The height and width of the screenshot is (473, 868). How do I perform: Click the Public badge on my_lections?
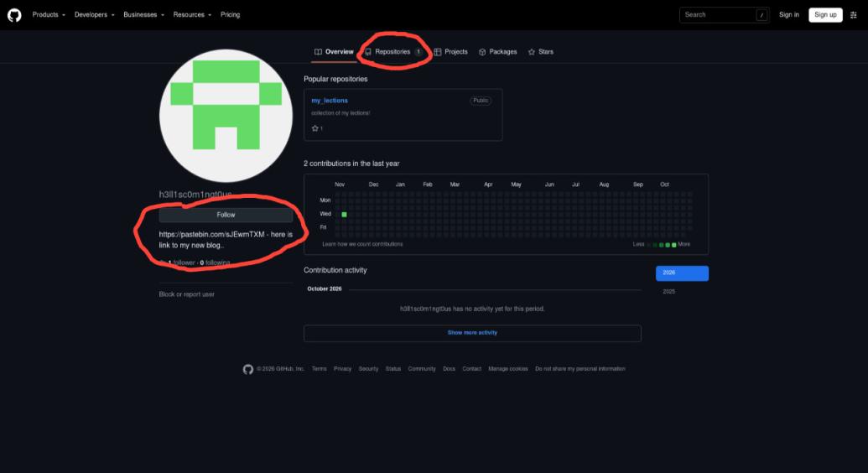pyautogui.click(x=481, y=101)
